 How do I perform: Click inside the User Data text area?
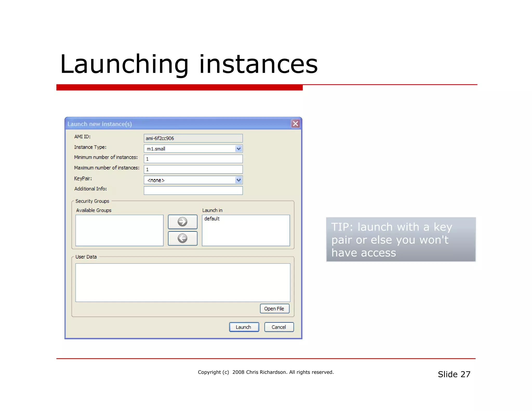[x=183, y=283]
